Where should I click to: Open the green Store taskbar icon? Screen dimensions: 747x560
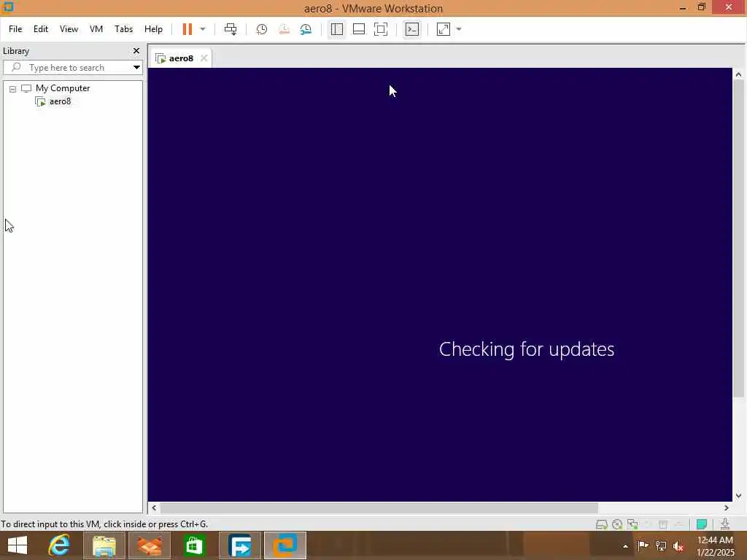tap(194, 545)
